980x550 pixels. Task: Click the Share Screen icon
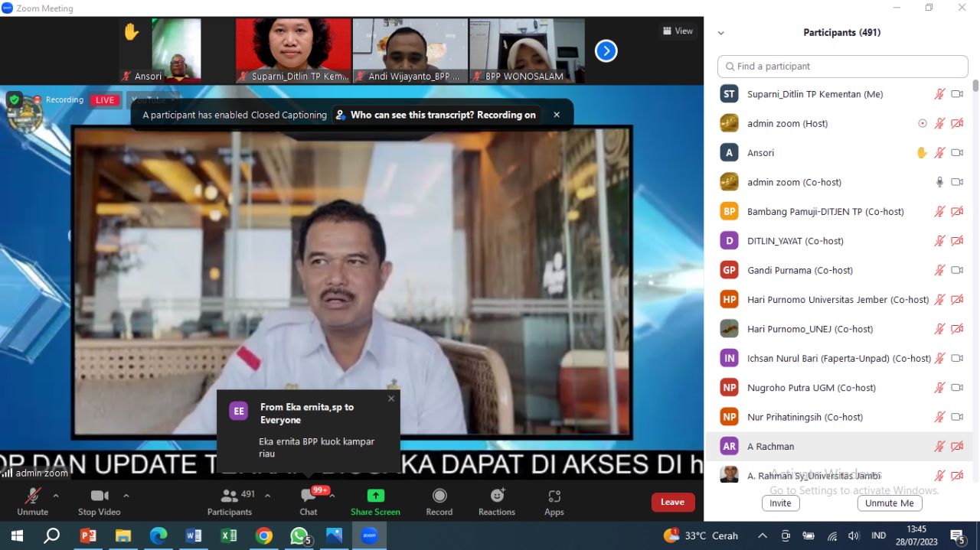coord(375,502)
